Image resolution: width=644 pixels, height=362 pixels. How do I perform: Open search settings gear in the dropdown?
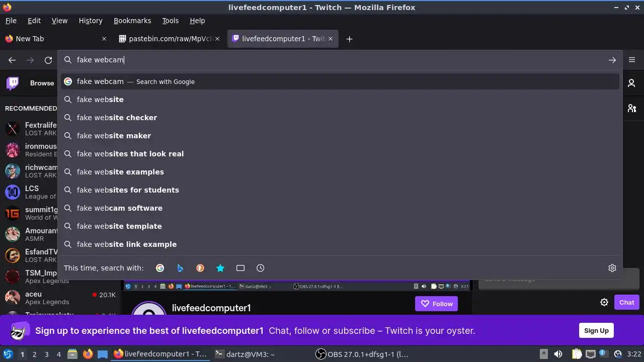pyautogui.click(x=612, y=268)
